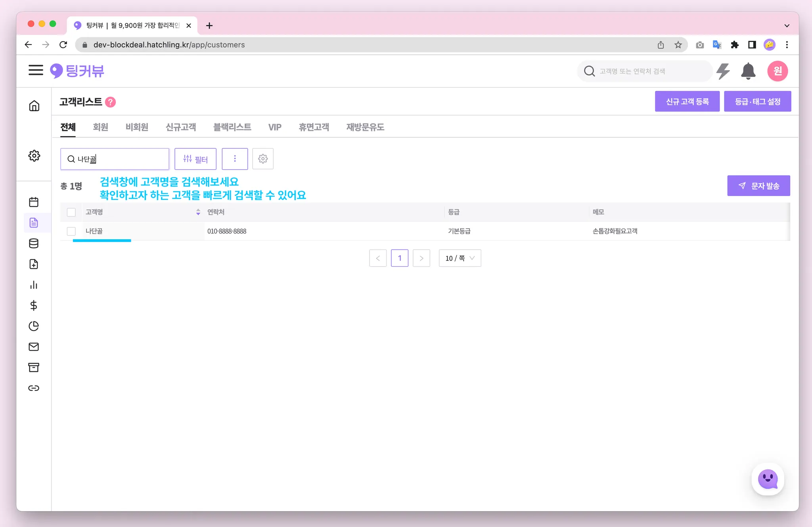Image resolution: width=812 pixels, height=527 pixels.
Task: Toggle the select-all checkbox in table header
Action: 71,212
